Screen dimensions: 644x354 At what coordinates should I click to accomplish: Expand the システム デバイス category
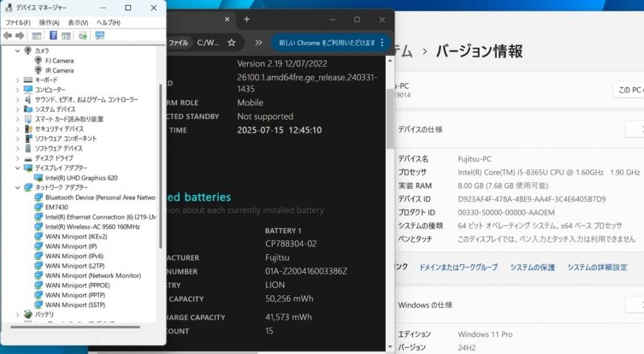(17, 109)
